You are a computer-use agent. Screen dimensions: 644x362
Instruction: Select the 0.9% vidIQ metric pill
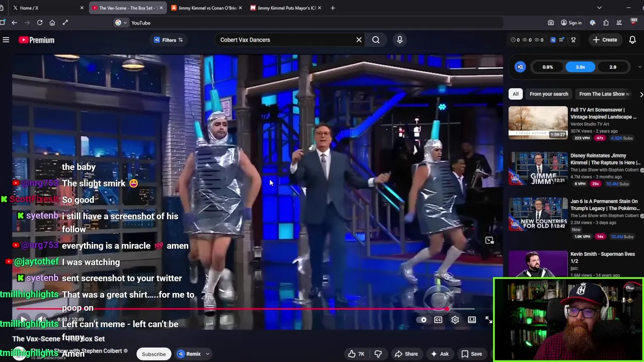coord(547,67)
